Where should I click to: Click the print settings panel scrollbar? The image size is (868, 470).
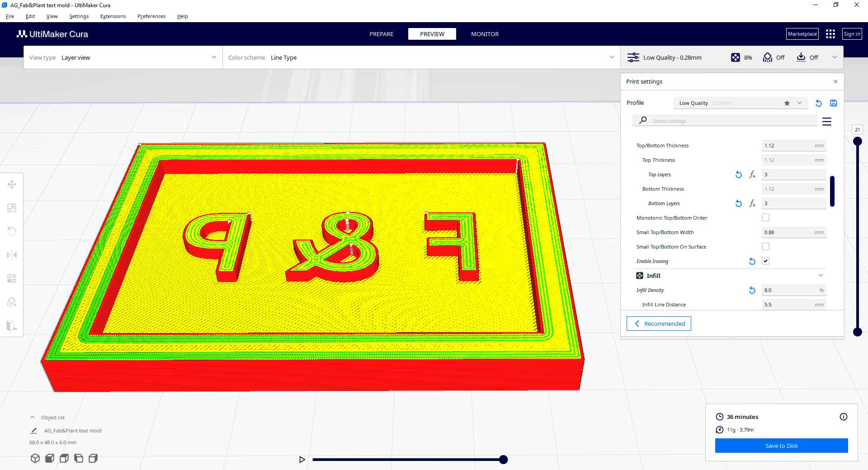pyautogui.click(x=832, y=191)
